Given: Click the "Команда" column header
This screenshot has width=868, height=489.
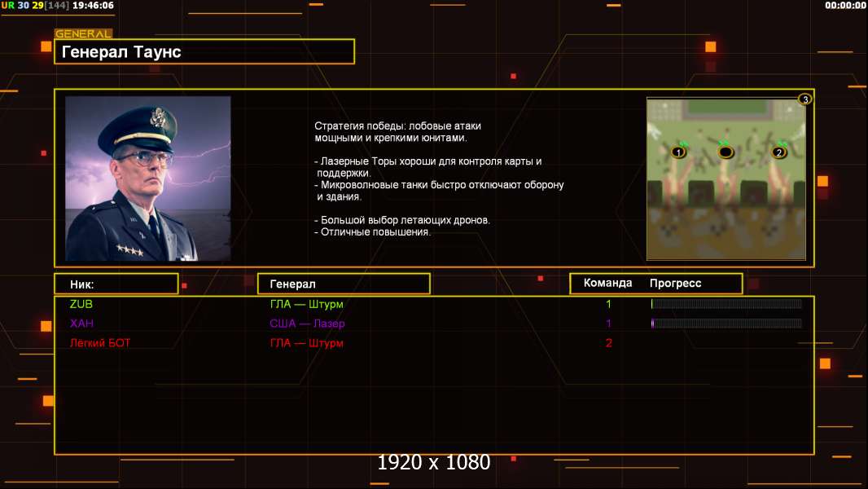Looking at the screenshot, I should click(607, 283).
